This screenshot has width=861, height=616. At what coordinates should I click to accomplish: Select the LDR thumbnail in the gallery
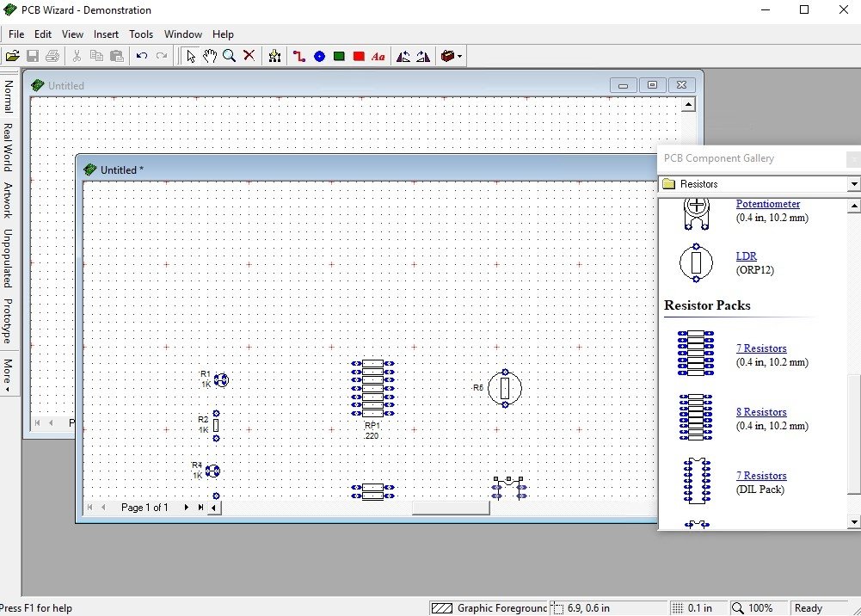pyautogui.click(x=696, y=262)
